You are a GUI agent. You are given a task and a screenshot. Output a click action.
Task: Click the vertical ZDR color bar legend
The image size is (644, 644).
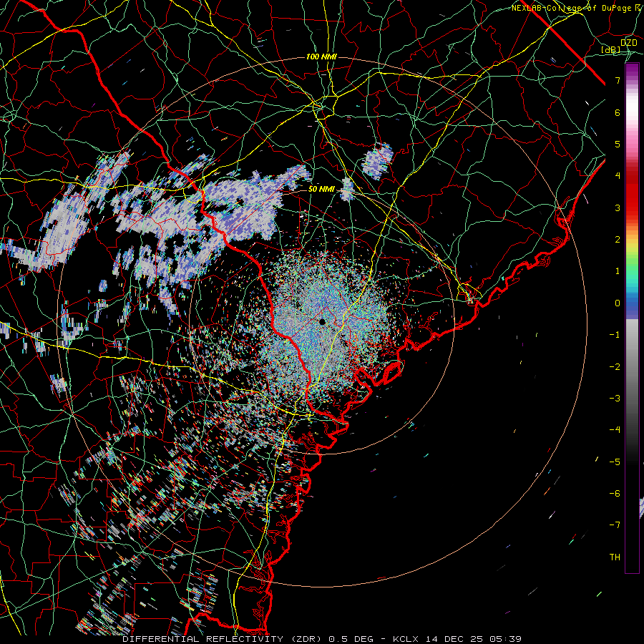(x=632, y=318)
